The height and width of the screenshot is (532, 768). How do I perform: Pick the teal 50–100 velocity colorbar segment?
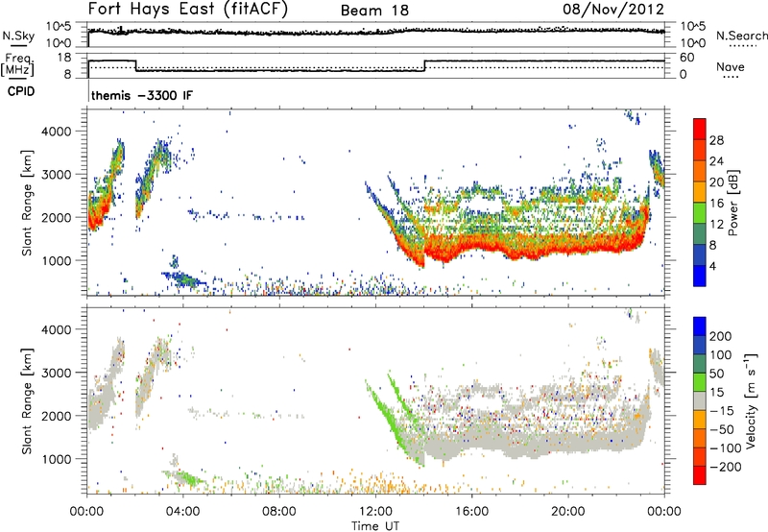pos(700,364)
